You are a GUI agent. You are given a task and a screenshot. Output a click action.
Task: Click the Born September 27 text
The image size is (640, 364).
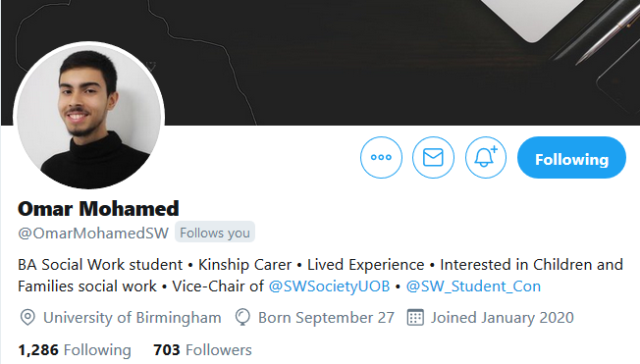(x=326, y=318)
